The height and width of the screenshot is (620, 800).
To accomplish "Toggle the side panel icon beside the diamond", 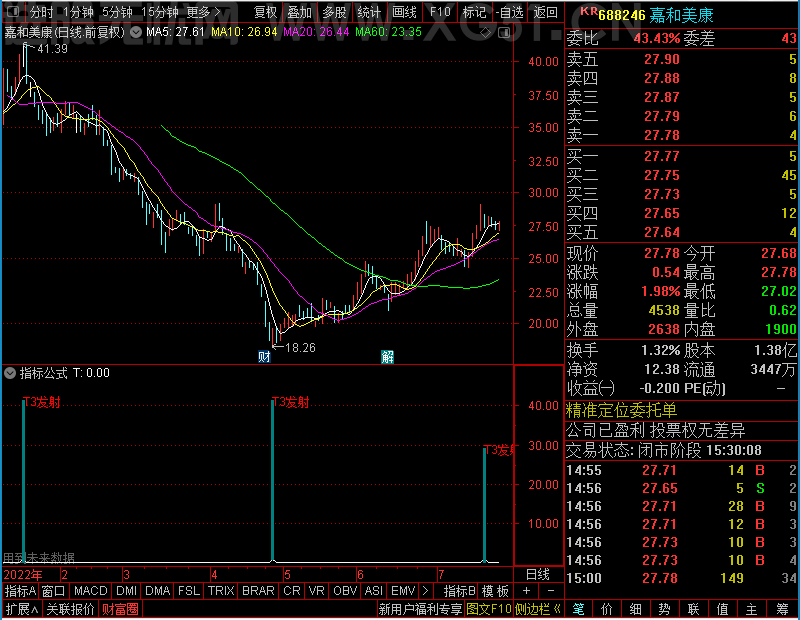I will click(504, 33).
